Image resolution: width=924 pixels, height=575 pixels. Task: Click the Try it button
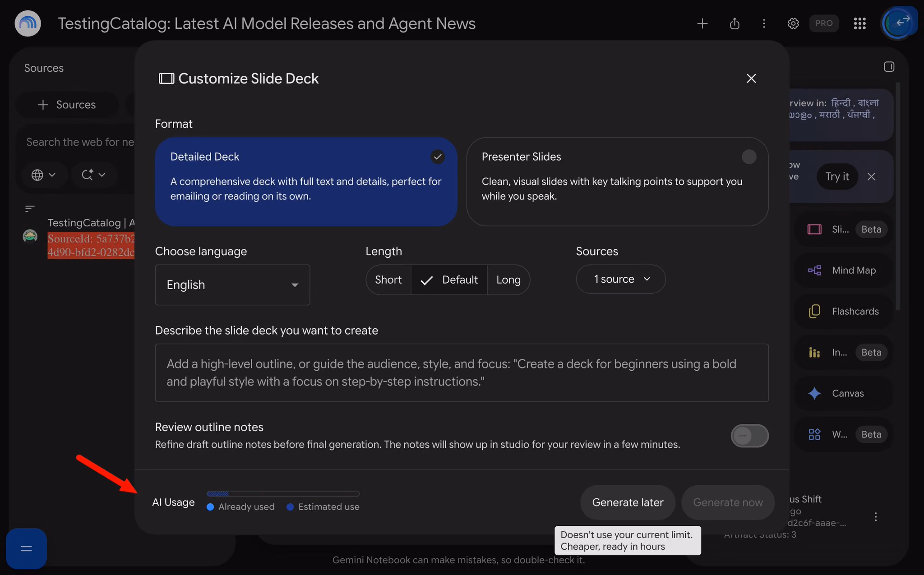pyautogui.click(x=837, y=176)
